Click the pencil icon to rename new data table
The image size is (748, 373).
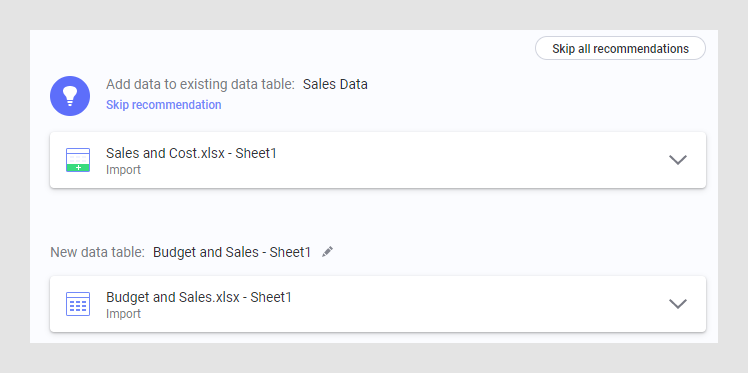tap(327, 252)
